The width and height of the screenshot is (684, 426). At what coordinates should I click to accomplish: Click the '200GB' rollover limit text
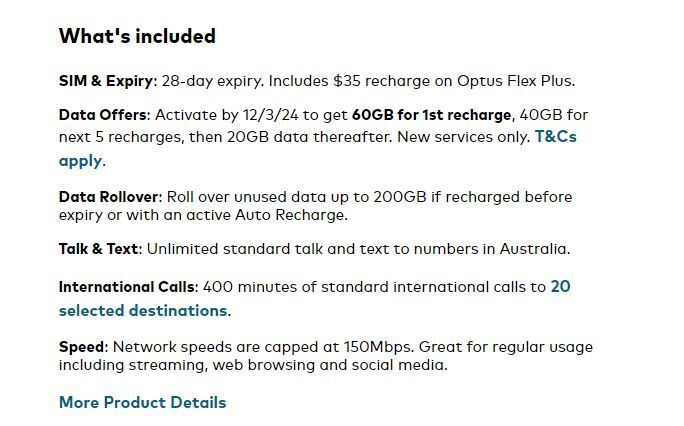coord(400,197)
